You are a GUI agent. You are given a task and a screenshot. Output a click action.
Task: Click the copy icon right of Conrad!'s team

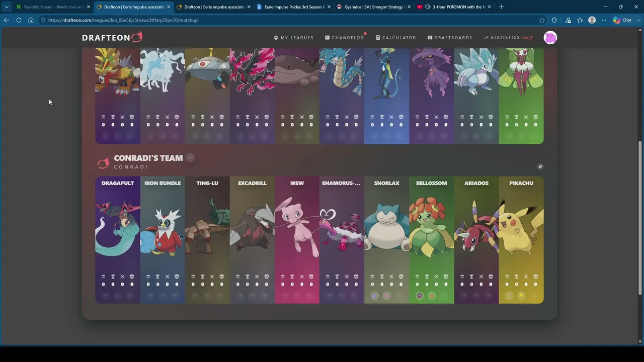pyautogui.click(x=540, y=166)
